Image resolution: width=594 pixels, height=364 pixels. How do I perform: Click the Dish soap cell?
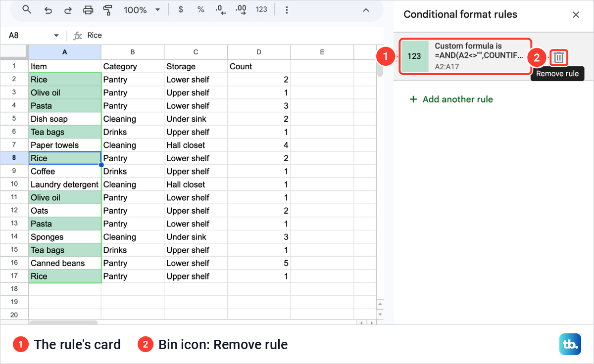65,119
